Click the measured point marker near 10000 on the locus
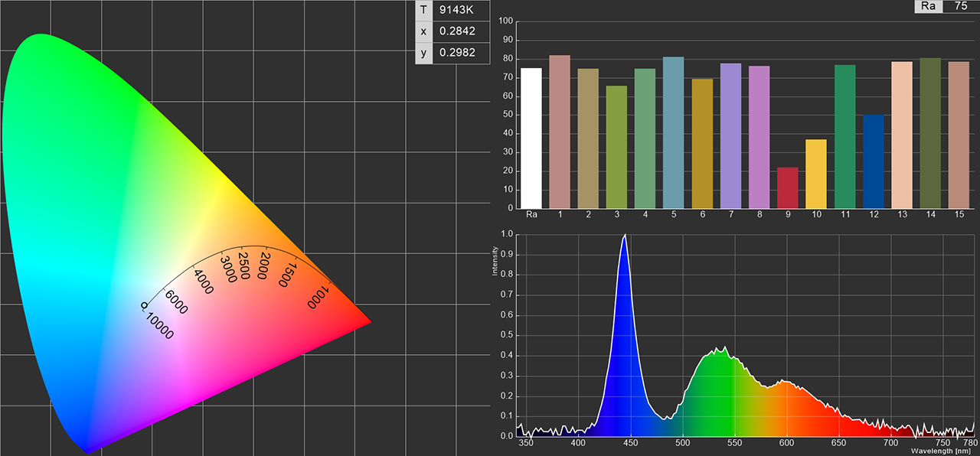The height and width of the screenshot is (456, 980). coord(143,305)
